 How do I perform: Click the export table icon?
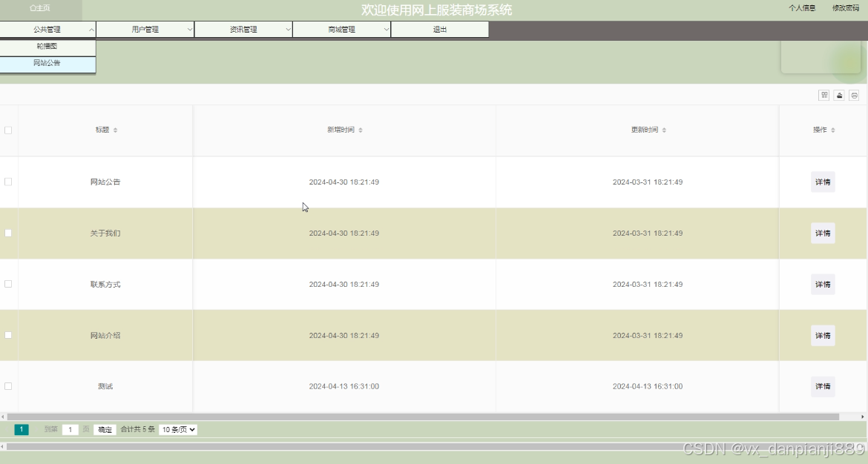click(839, 95)
